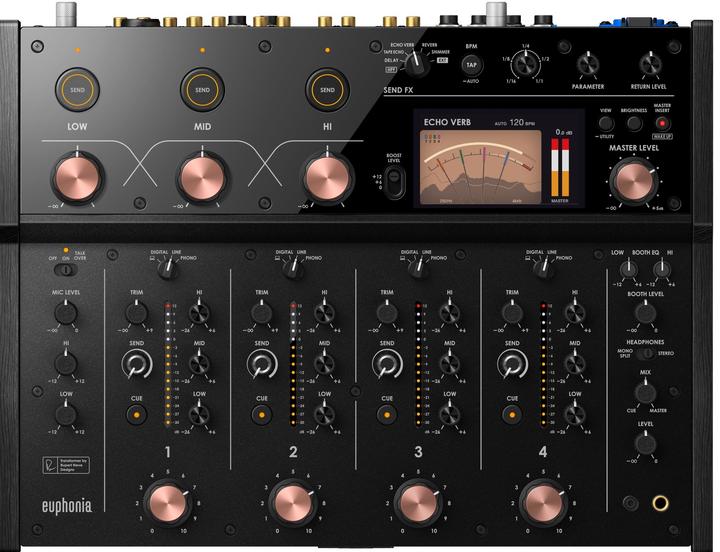Click the VIEW utility button
Screen dimensions: 720x552
pyautogui.click(x=605, y=124)
